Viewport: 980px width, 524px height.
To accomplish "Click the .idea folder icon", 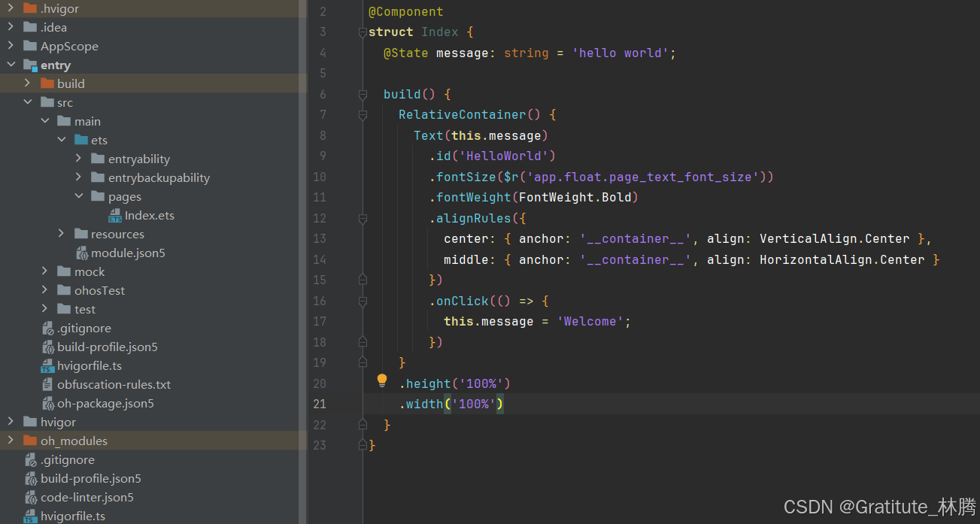I will (x=30, y=27).
